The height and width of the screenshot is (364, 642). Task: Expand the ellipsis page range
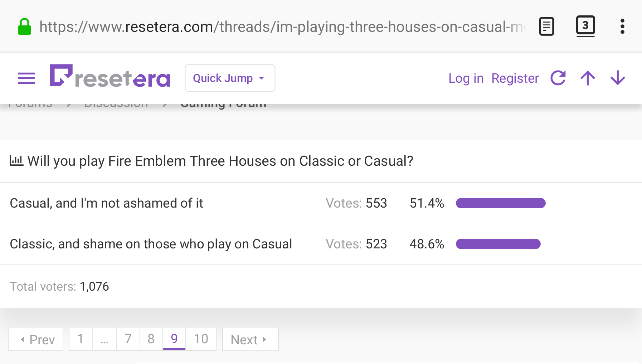[104, 339]
